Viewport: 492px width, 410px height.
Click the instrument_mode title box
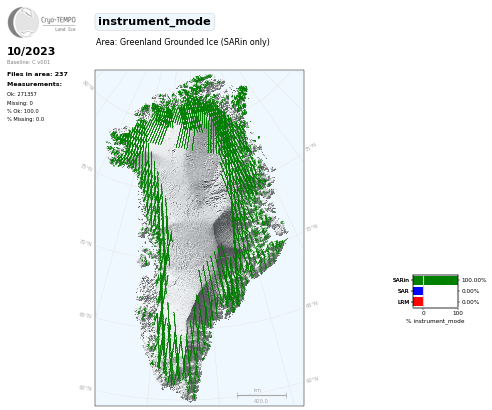click(x=154, y=22)
